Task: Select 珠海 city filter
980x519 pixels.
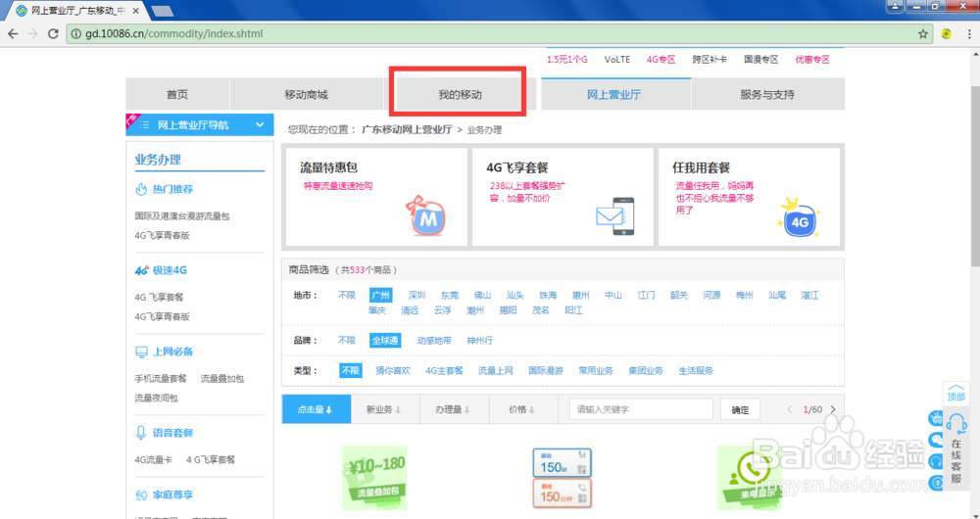Action: 548,295
